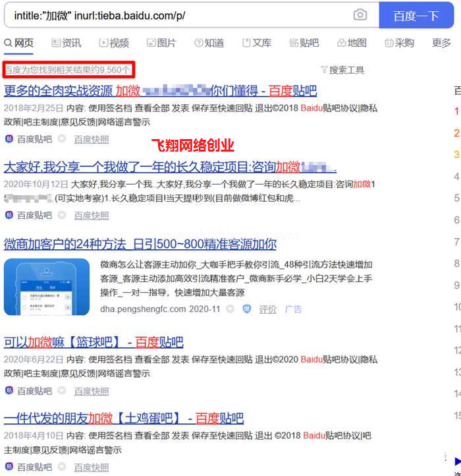Viewport: 461px width, 476px height.
Task: Click the 一件代发的朋友加微【土鸡蛋吧】 result
Action: [x=124, y=418]
